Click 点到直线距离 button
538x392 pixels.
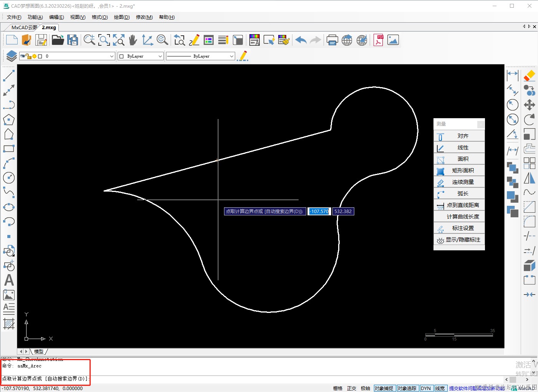point(459,205)
